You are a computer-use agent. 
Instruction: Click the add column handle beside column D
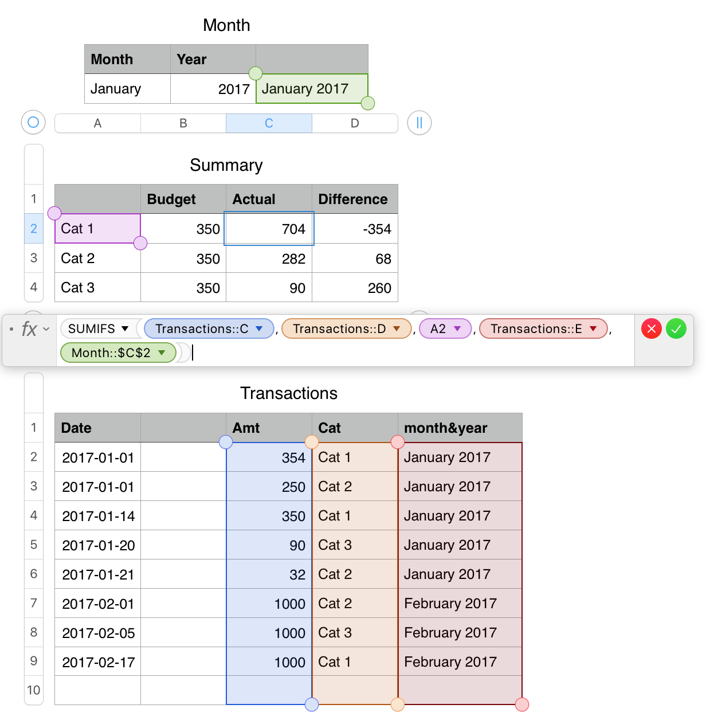419,123
